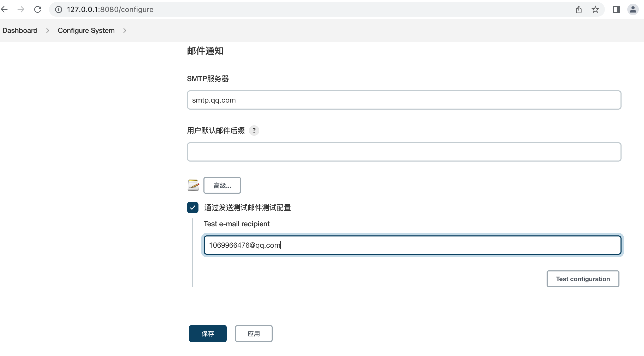Image resolution: width=644 pixels, height=356 pixels.
Task: Click the 通过发送测试邮件测试配置 label text
Action: click(x=248, y=208)
